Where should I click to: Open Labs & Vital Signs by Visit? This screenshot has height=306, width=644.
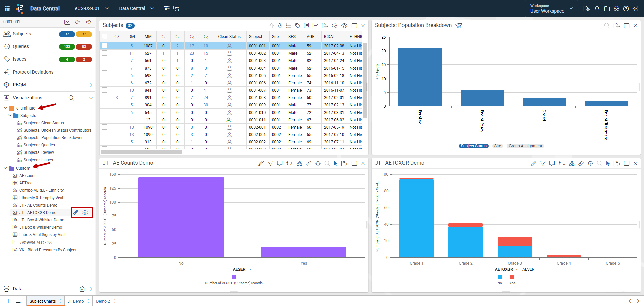tap(43, 235)
